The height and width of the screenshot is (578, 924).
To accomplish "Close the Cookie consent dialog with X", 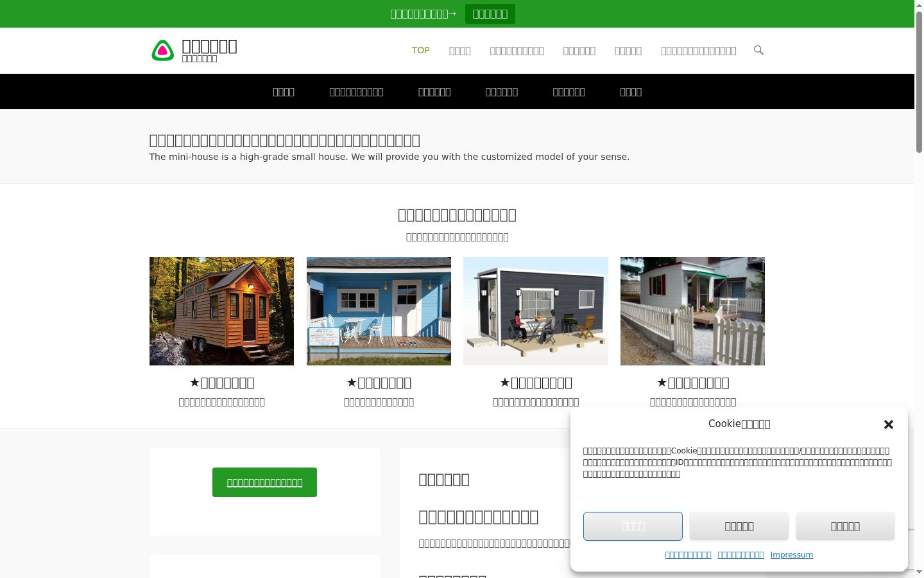I will point(889,425).
